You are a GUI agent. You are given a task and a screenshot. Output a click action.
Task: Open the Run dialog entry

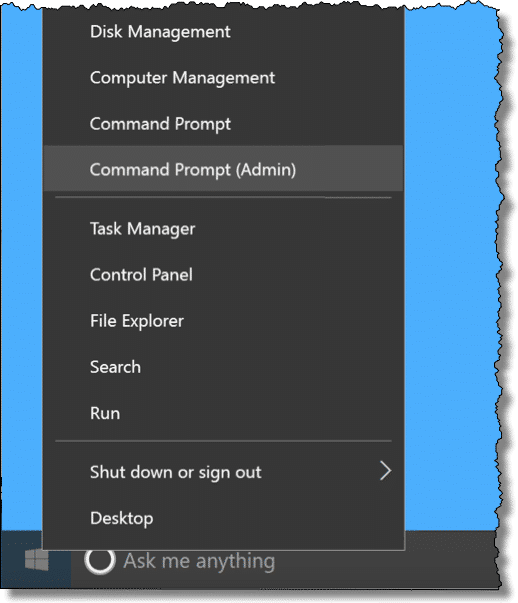(x=223, y=413)
